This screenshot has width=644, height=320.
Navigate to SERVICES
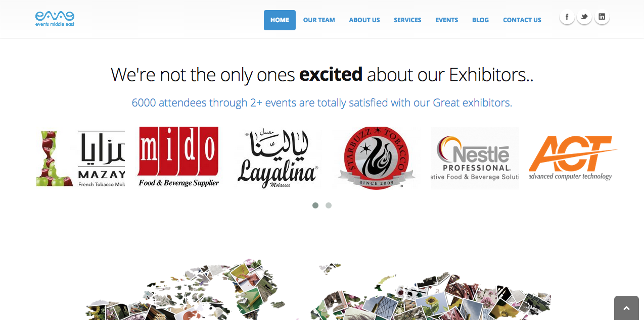coord(407,20)
